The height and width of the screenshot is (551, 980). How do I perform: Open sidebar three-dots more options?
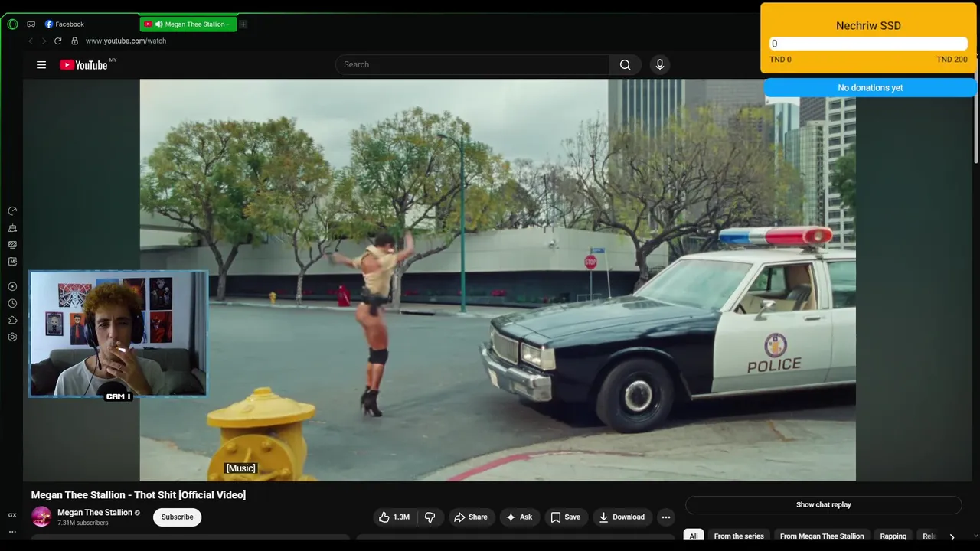pyautogui.click(x=12, y=532)
